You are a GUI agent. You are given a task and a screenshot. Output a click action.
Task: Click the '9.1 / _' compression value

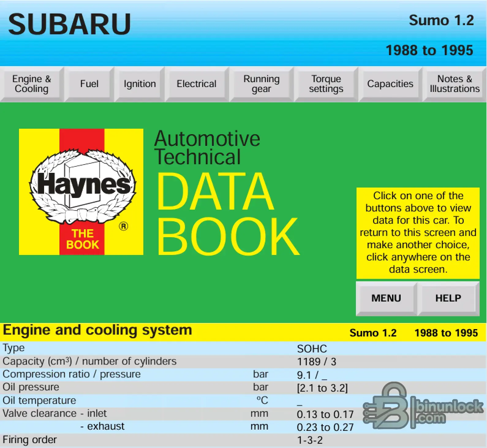tap(312, 375)
